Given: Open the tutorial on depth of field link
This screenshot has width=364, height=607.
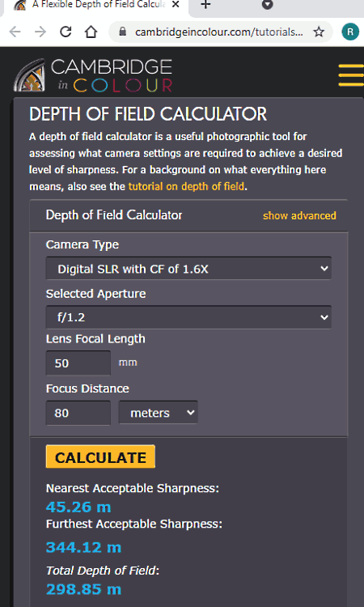Looking at the screenshot, I should [x=186, y=187].
